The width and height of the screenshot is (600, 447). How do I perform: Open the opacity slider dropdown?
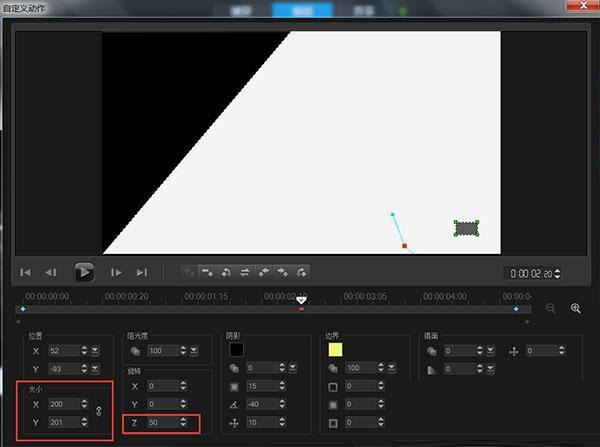194,351
